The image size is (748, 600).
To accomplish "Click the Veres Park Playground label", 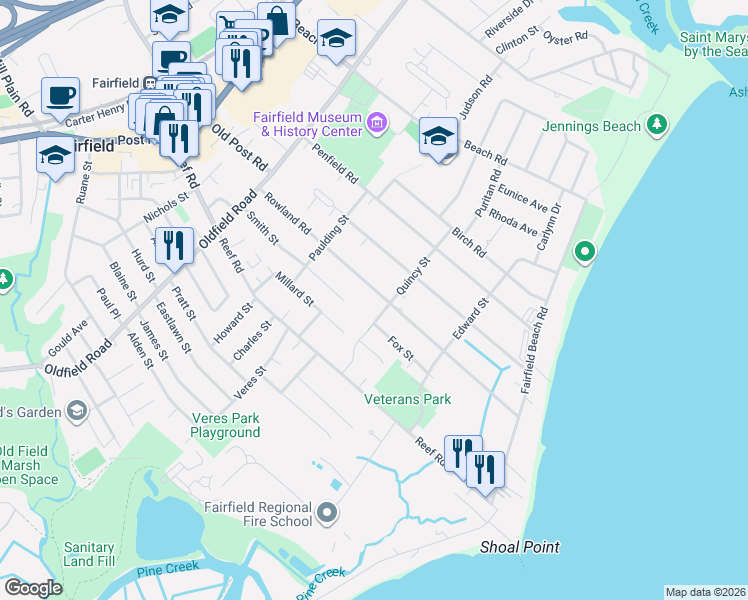I will pos(226,425).
